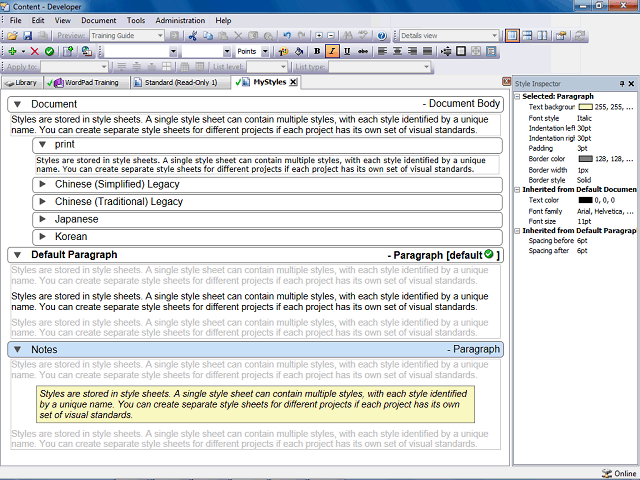640x480 pixels.
Task: Center align text
Action: tap(397, 51)
